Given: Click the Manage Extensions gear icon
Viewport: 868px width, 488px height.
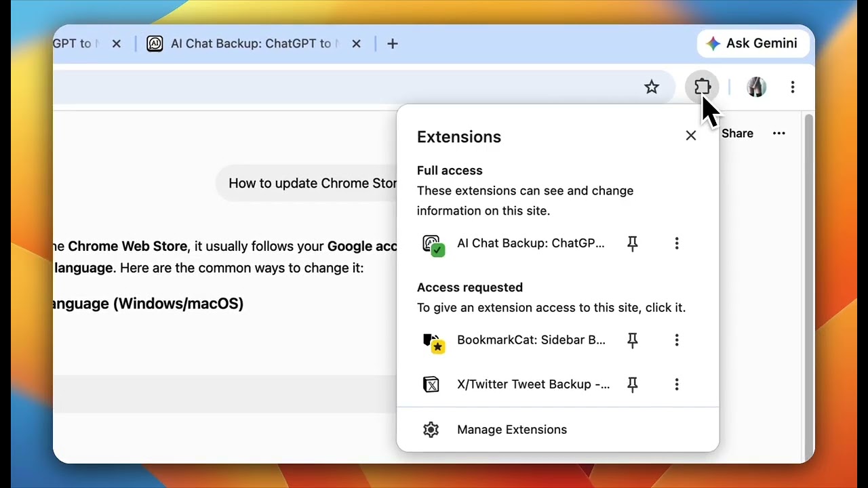Looking at the screenshot, I should (431, 430).
